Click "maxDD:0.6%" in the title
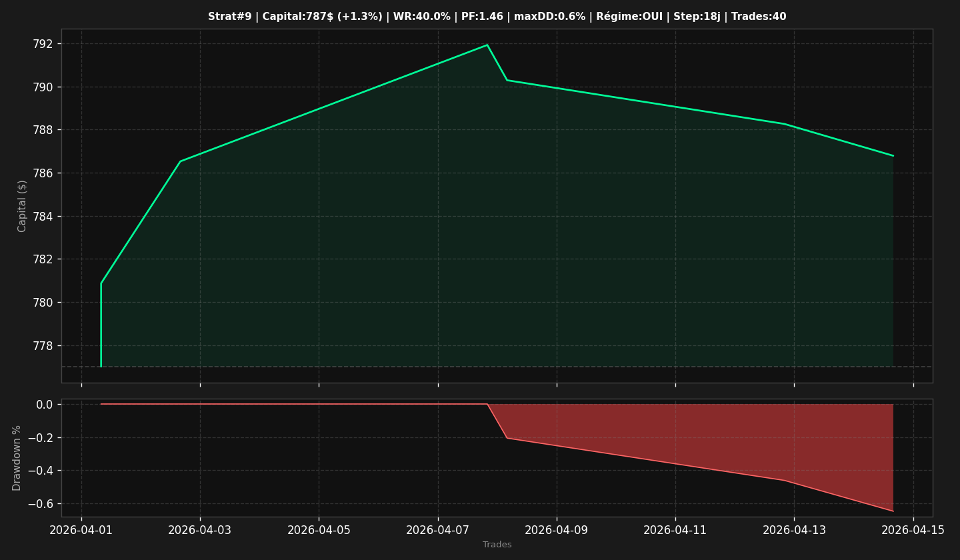This screenshot has height=560, width=960. [549, 17]
